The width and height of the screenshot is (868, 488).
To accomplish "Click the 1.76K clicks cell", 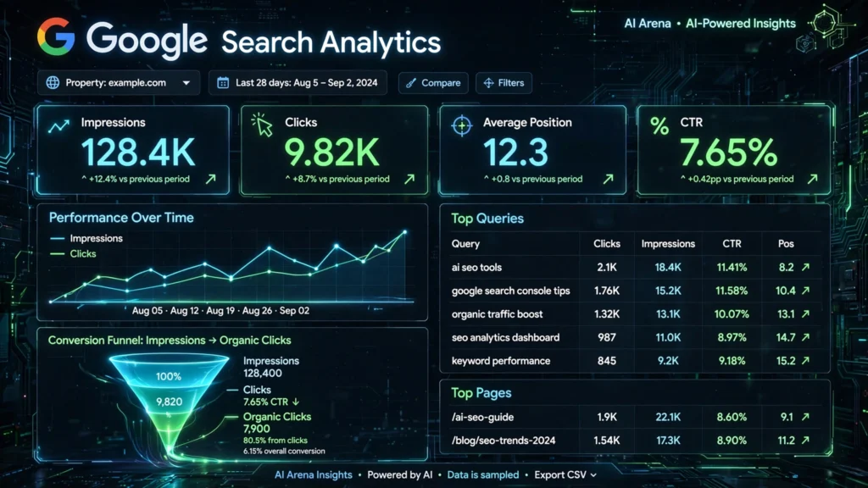I will tap(607, 291).
